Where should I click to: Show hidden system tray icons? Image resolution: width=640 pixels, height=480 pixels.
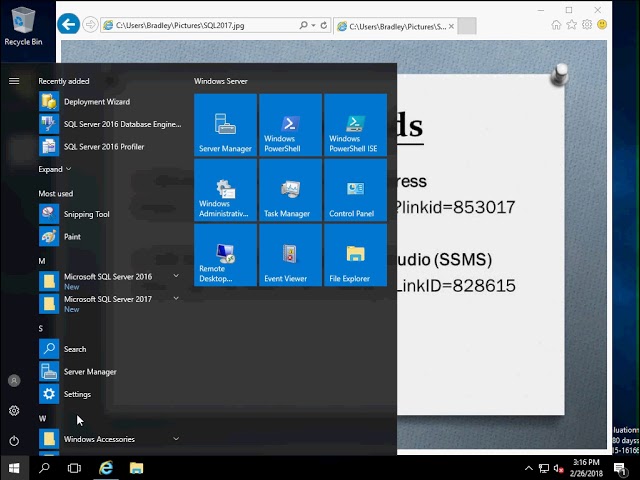point(529,468)
